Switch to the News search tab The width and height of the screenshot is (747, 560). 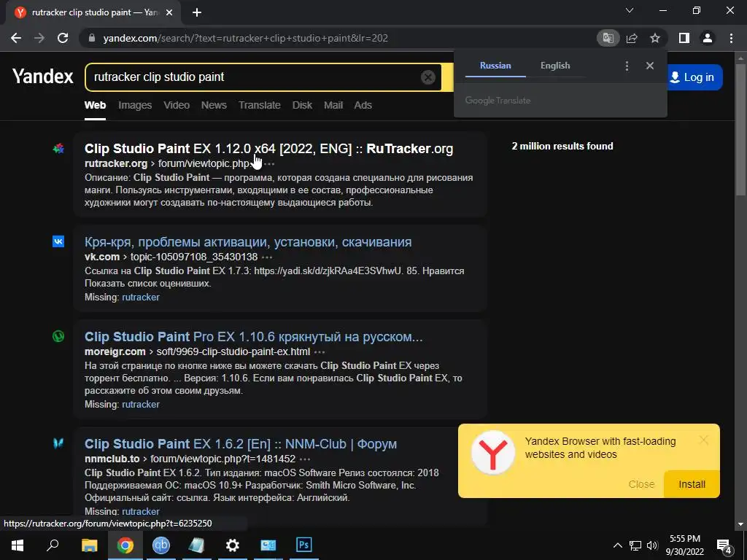(214, 105)
